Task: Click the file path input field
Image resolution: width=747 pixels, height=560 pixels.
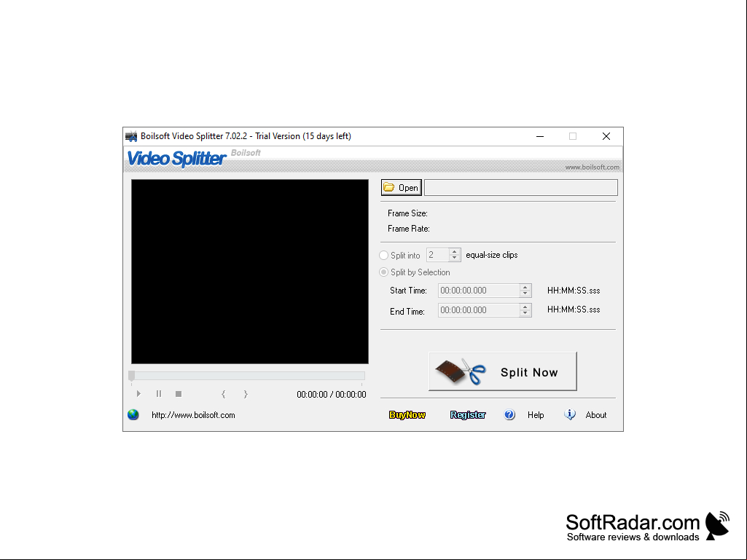Action: 520,188
